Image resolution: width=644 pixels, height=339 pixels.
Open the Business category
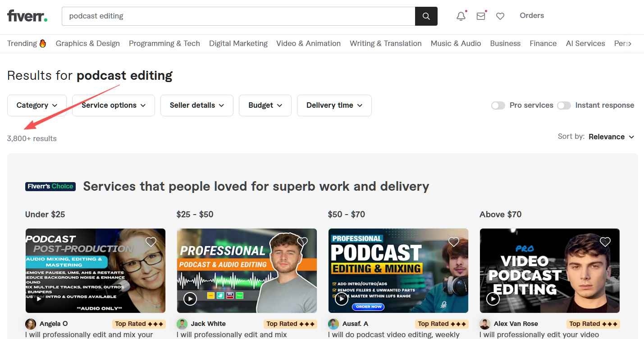(x=505, y=43)
